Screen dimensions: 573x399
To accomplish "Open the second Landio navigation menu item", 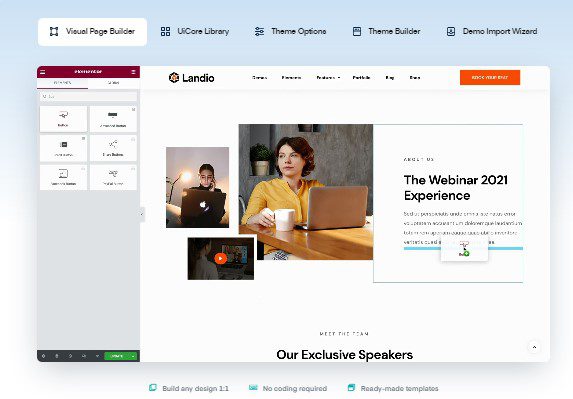I will pyautogui.click(x=291, y=77).
